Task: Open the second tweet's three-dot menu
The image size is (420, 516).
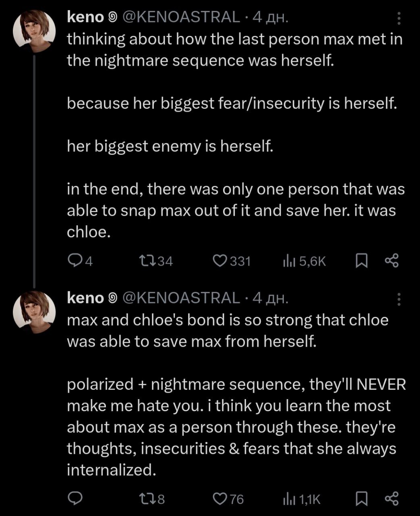Action: pyautogui.click(x=399, y=299)
